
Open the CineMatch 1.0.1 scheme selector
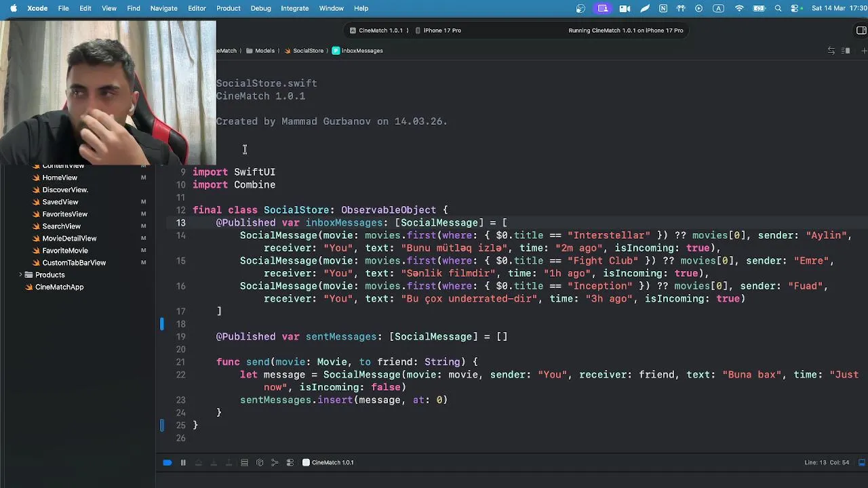coord(376,30)
